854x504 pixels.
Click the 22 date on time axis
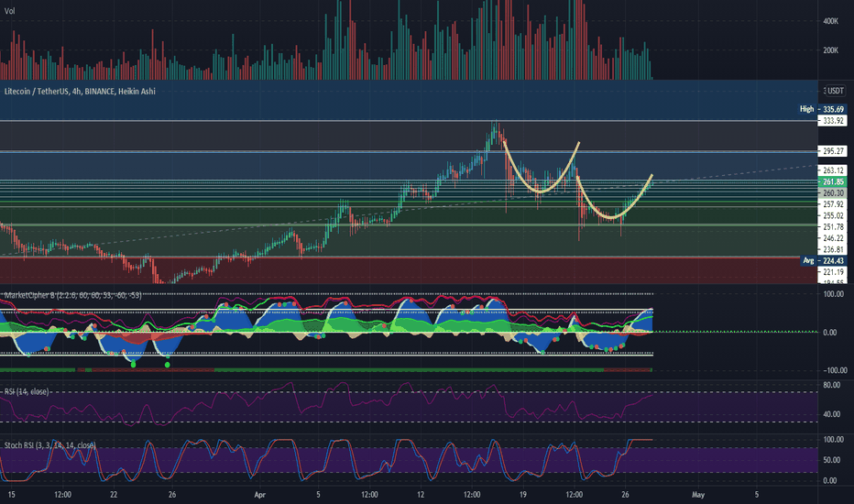(x=114, y=495)
